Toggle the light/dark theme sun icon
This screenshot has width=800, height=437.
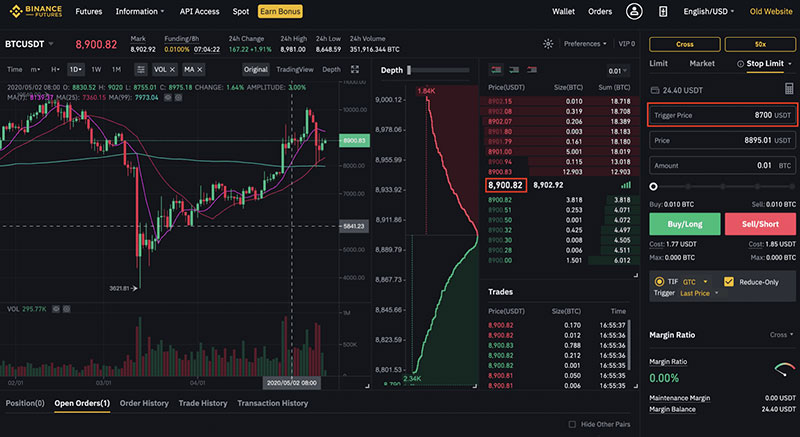(x=547, y=44)
